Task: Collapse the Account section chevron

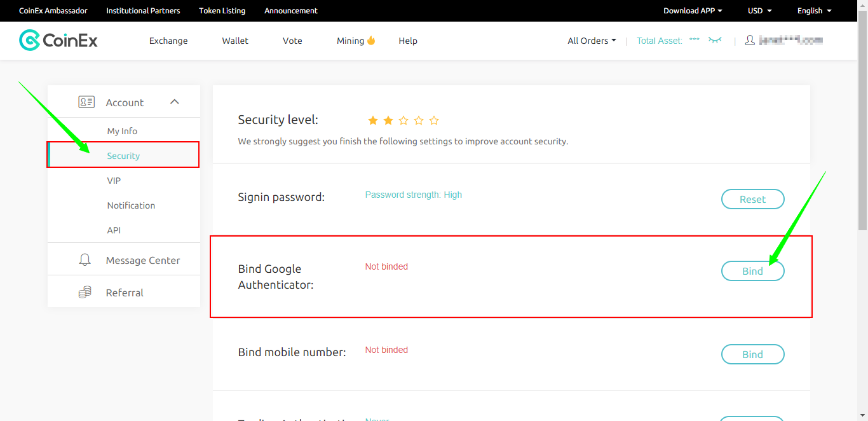Action: (175, 102)
